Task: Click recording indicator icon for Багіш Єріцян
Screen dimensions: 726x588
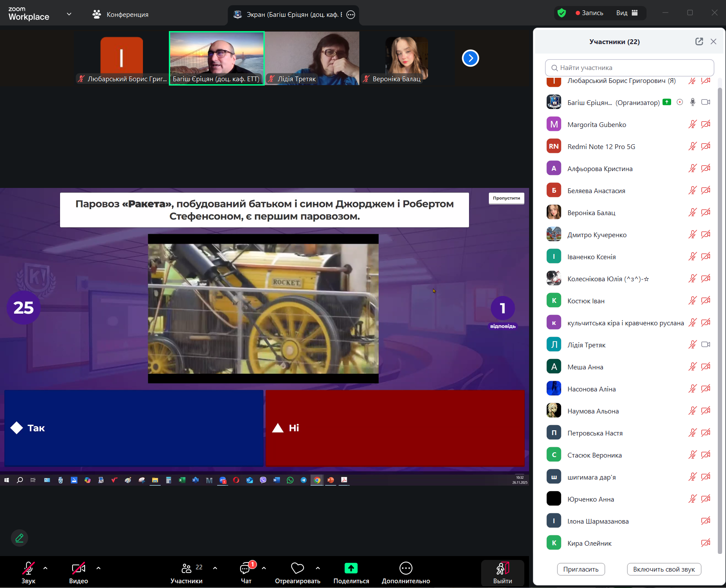Action: (x=680, y=102)
